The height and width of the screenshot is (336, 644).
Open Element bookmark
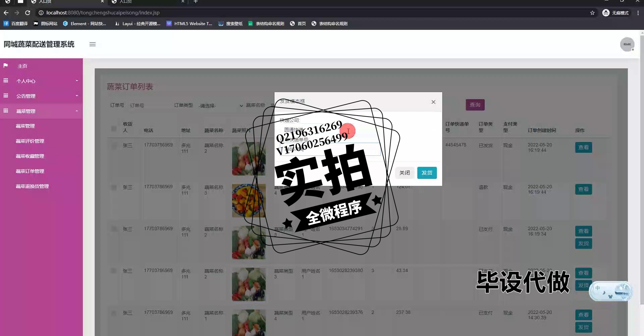tap(85, 23)
